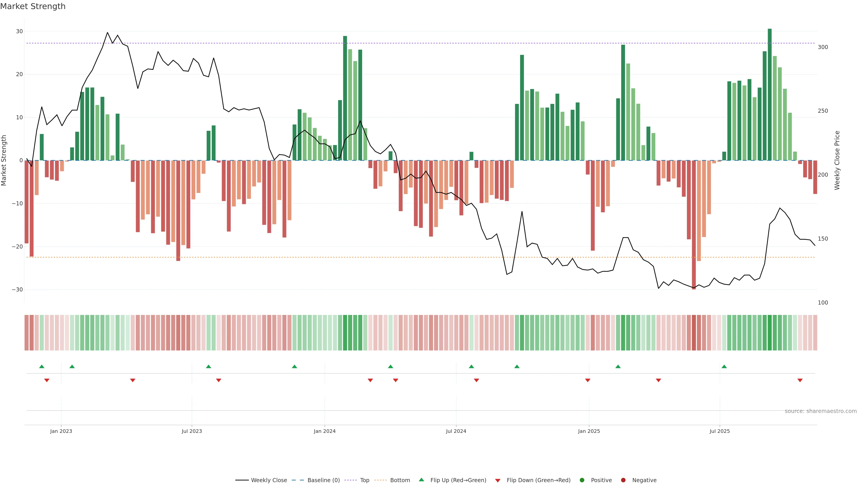Image resolution: width=868 pixels, height=488 pixels.
Task: Click the Jul 2025 x-axis label
Action: coord(719,431)
